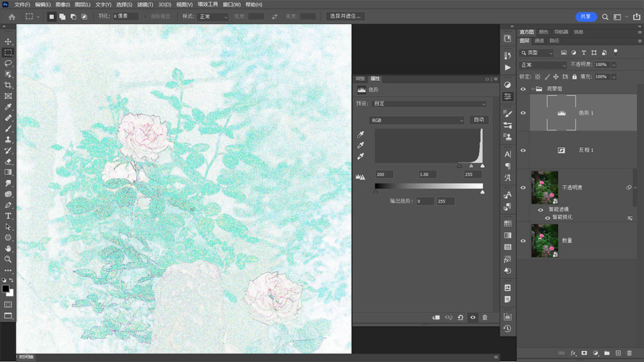Add layer mask icon at Layers bottom

584,353
